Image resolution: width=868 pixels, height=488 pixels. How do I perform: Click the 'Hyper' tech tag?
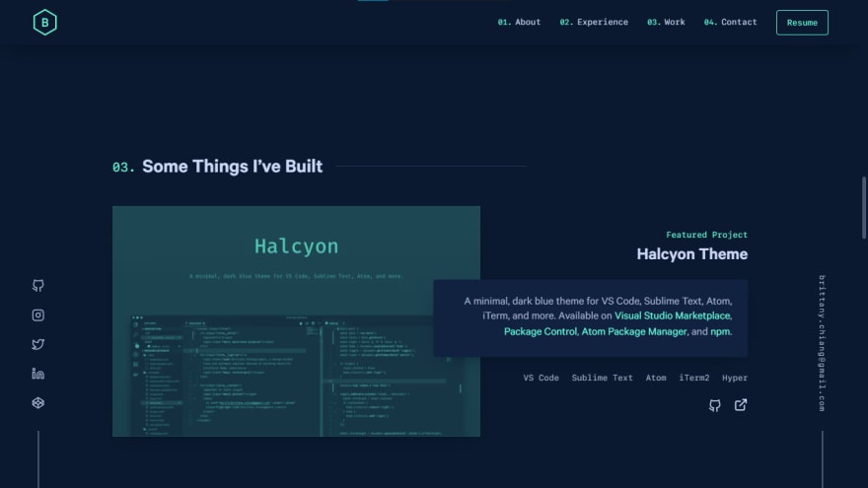tap(735, 378)
